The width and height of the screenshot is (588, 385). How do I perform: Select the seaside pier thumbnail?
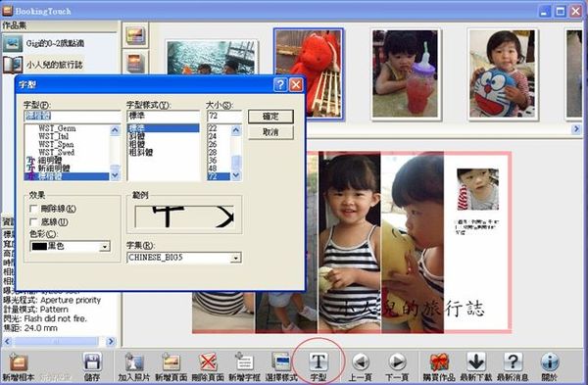coord(212,58)
